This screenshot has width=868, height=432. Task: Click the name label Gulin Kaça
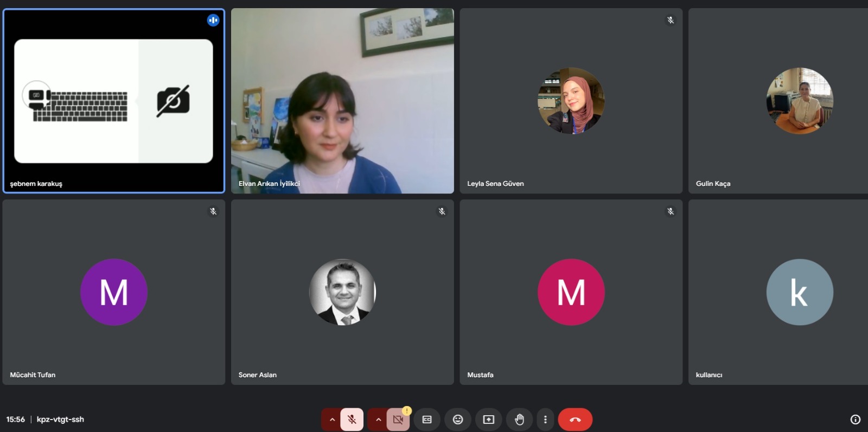pos(713,184)
